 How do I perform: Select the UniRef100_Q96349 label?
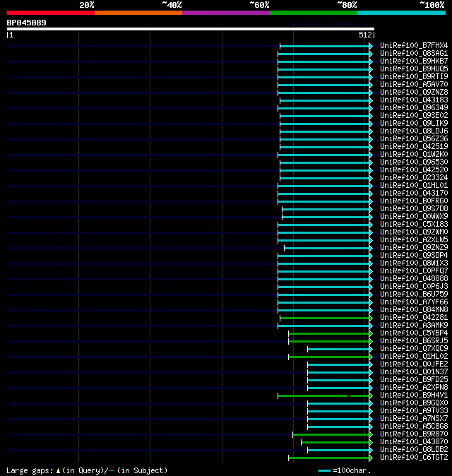(x=414, y=108)
